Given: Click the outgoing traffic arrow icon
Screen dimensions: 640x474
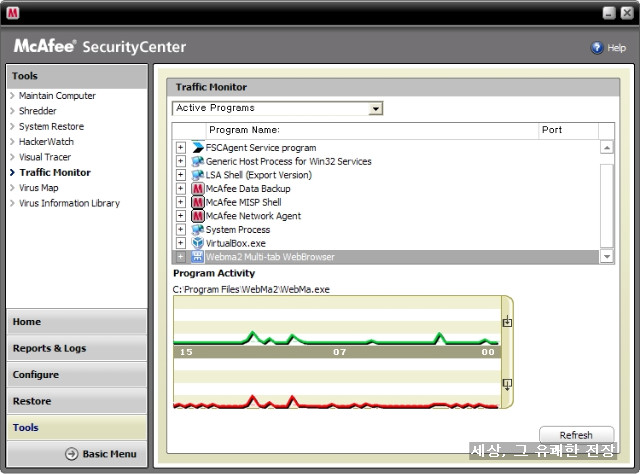Looking at the screenshot, I should 507,384.
